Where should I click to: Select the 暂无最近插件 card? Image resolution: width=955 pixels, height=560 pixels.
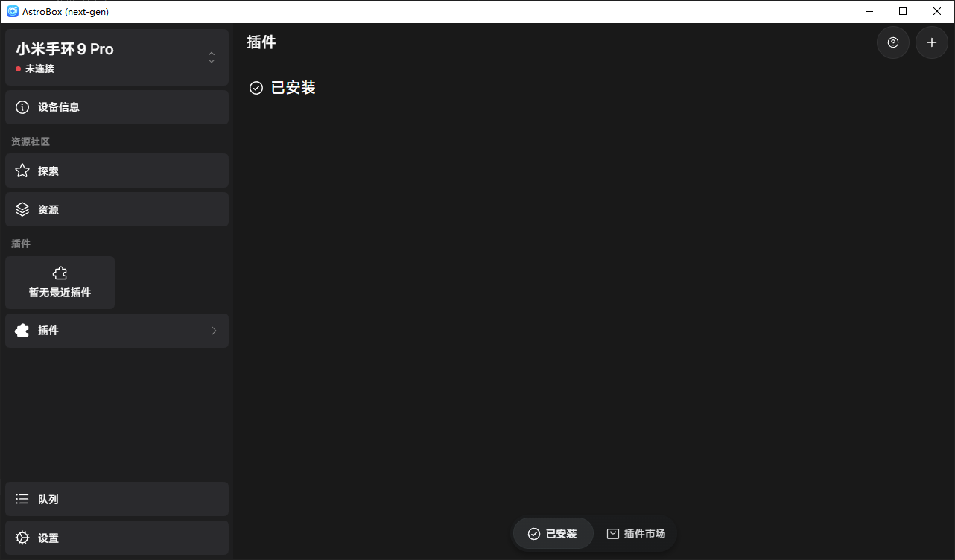coord(60,282)
